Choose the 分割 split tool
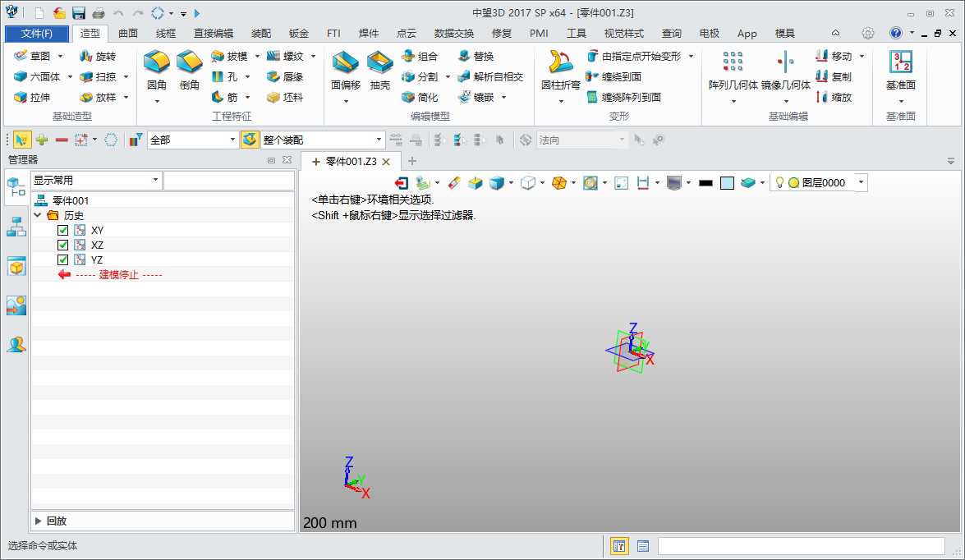Image resolution: width=965 pixels, height=560 pixels. [420, 77]
